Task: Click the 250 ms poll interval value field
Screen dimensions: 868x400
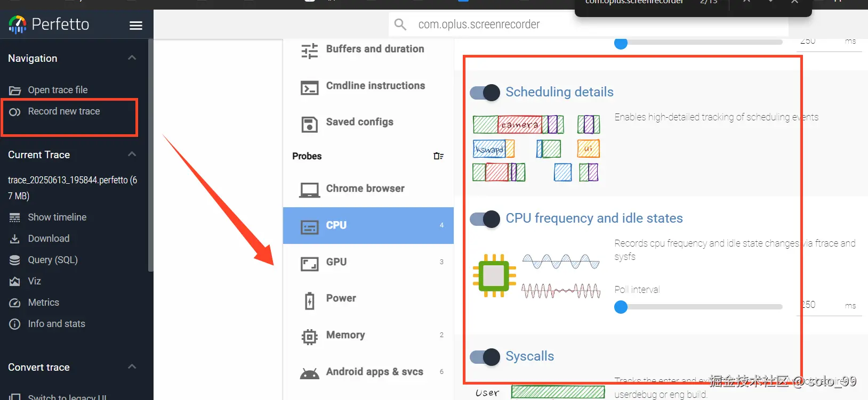Action: pos(829,305)
